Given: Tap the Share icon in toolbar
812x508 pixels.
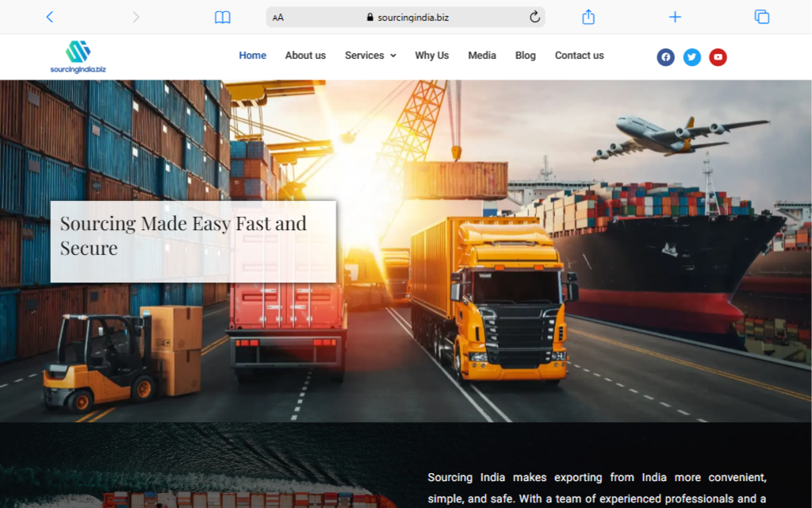Looking at the screenshot, I should pyautogui.click(x=588, y=17).
